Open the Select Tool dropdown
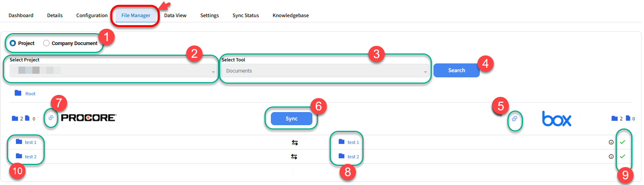This screenshot has height=185, width=644. (x=325, y=71)
